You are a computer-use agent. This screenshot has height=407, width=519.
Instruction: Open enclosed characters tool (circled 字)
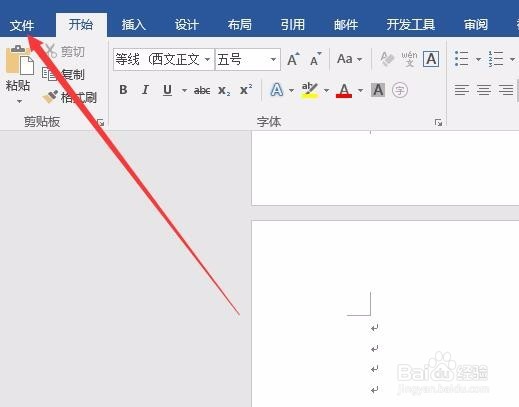click(x=400, y=90)
